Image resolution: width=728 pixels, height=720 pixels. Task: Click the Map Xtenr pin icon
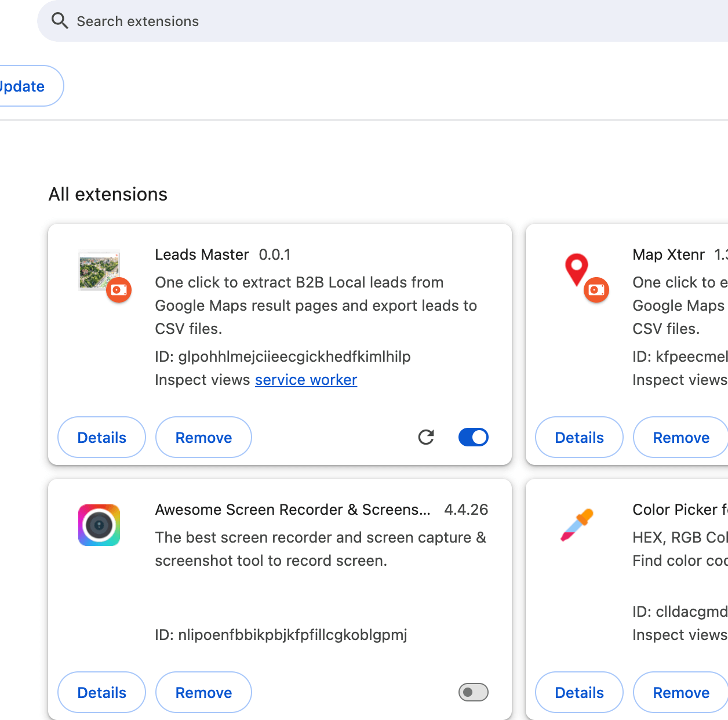[577, 269]
